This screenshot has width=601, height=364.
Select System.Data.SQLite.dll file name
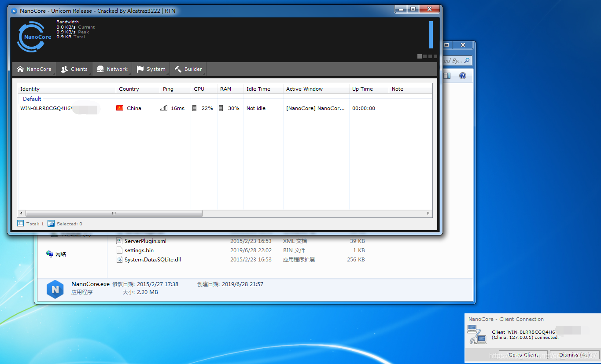153,260
